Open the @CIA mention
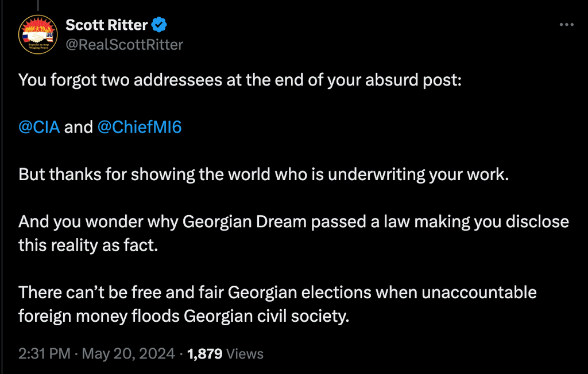Viewport: 588px width, 374px height. point(39,127)
